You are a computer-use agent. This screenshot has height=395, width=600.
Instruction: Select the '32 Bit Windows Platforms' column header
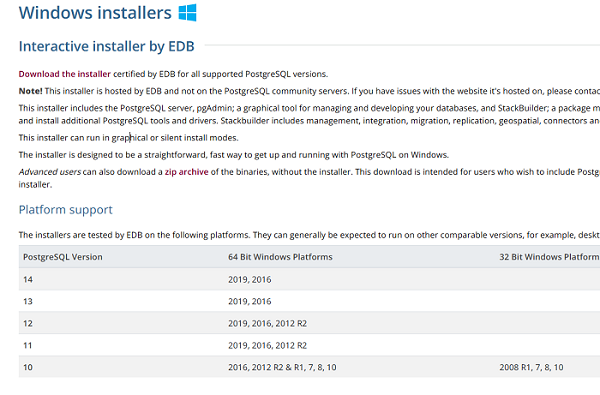pyautogui.click(x=549, y=257)
